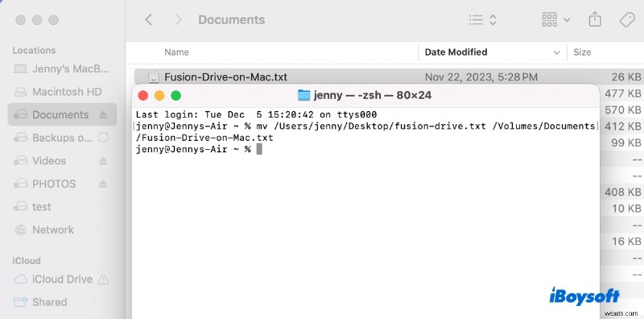The height and width of the screenshot is (319, 644).
Task: Click the iCloud Drive warning icon
Action: [104, 279]
